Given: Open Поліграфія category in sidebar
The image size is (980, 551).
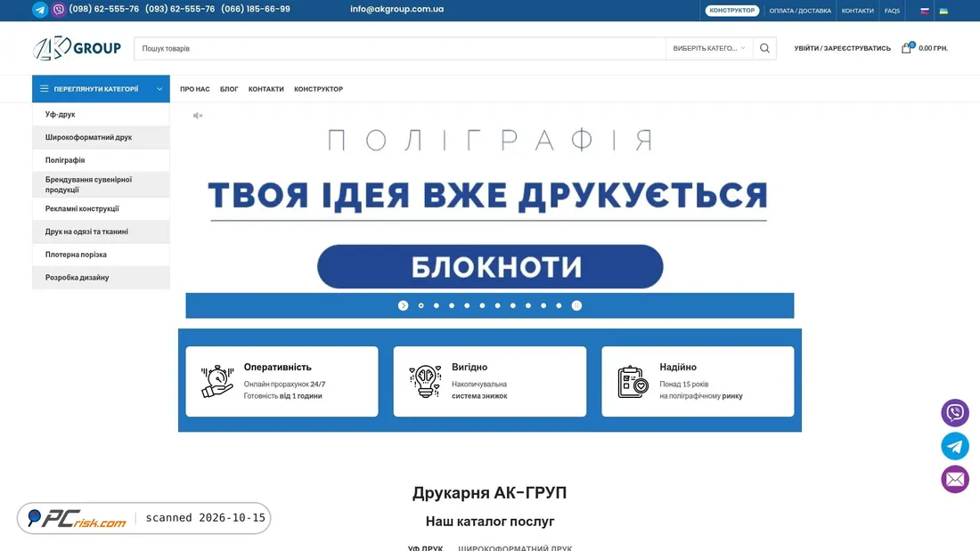Looking at the screenshot, I should tap(101, 160).
